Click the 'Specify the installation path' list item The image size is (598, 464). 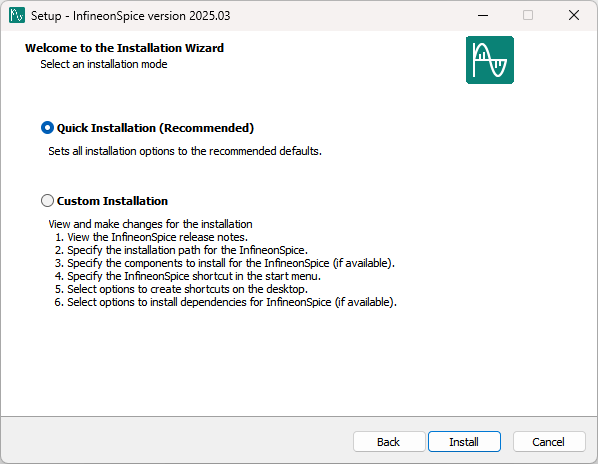[x=181, y=250]
